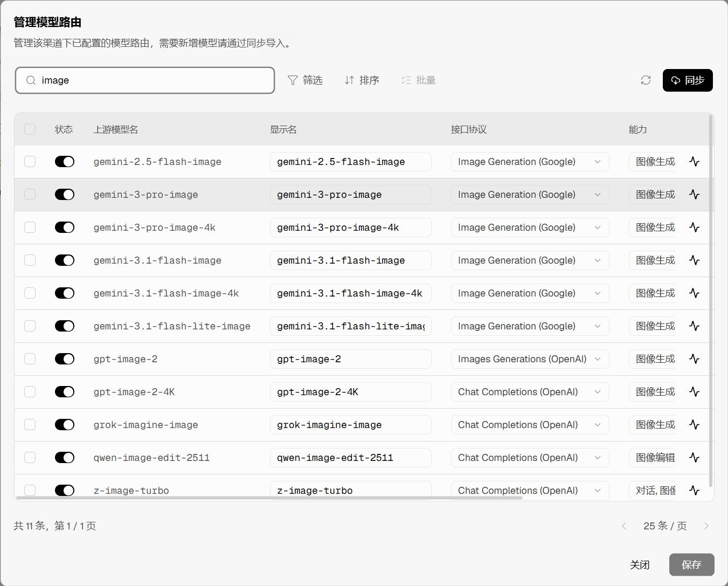Go to next page arrow
Screen dimensions: 728x586
[706, 526]
